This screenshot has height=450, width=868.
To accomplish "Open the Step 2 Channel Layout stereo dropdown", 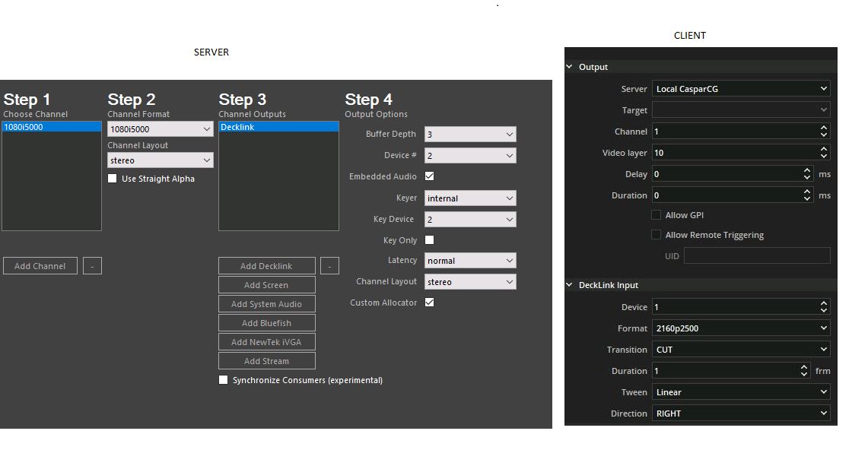I will point(160,160).
